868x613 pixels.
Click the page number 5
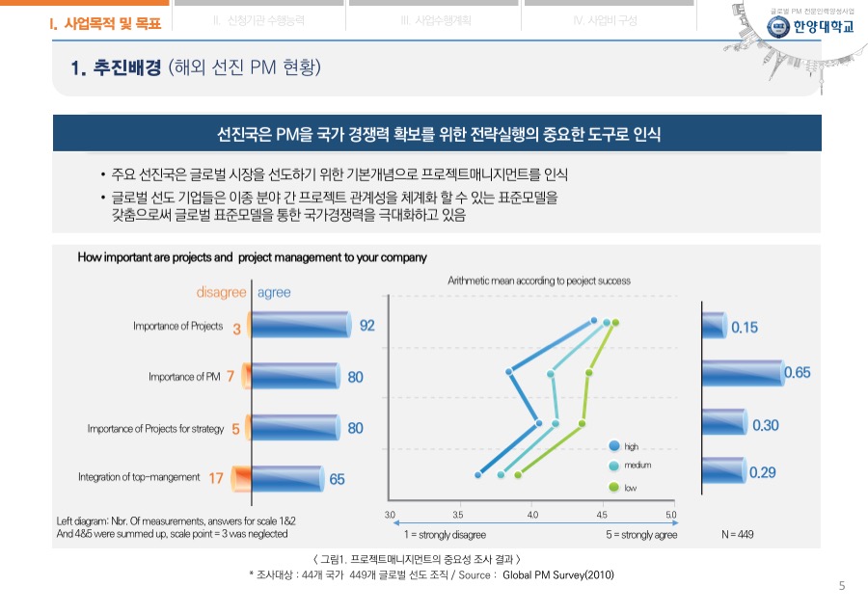[842, 586]
